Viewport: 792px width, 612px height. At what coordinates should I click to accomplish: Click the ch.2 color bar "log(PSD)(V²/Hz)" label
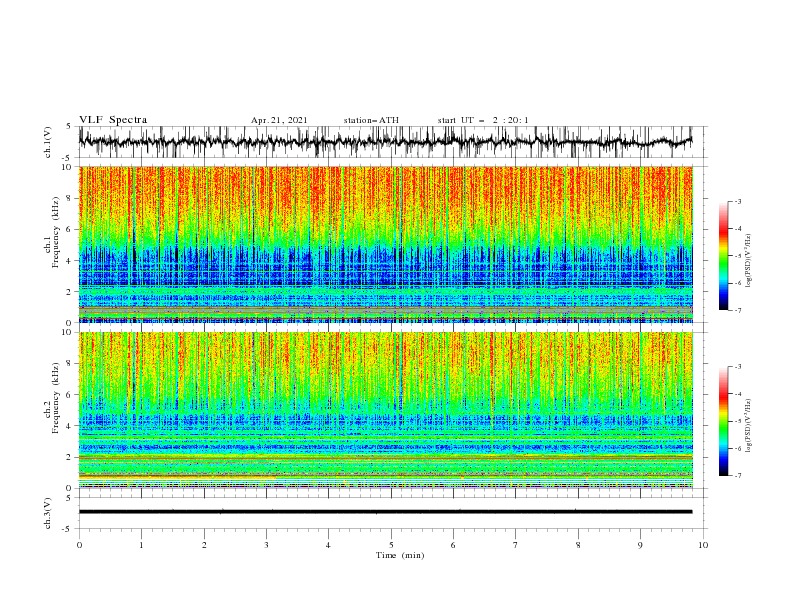[748, 426]
